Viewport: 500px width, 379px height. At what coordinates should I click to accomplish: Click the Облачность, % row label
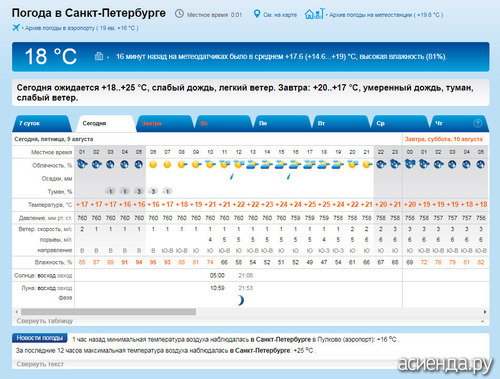(52, 165)
